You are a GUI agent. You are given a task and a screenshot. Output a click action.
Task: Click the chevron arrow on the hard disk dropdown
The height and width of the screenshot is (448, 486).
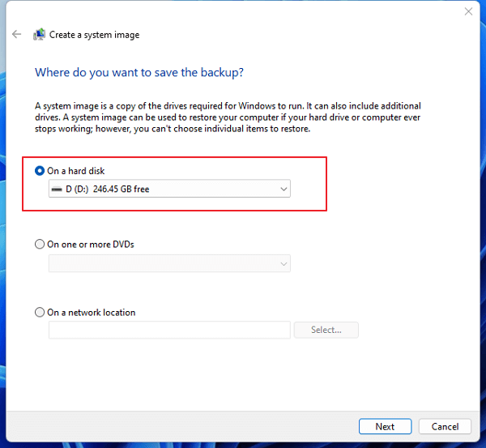pos(283,190)
